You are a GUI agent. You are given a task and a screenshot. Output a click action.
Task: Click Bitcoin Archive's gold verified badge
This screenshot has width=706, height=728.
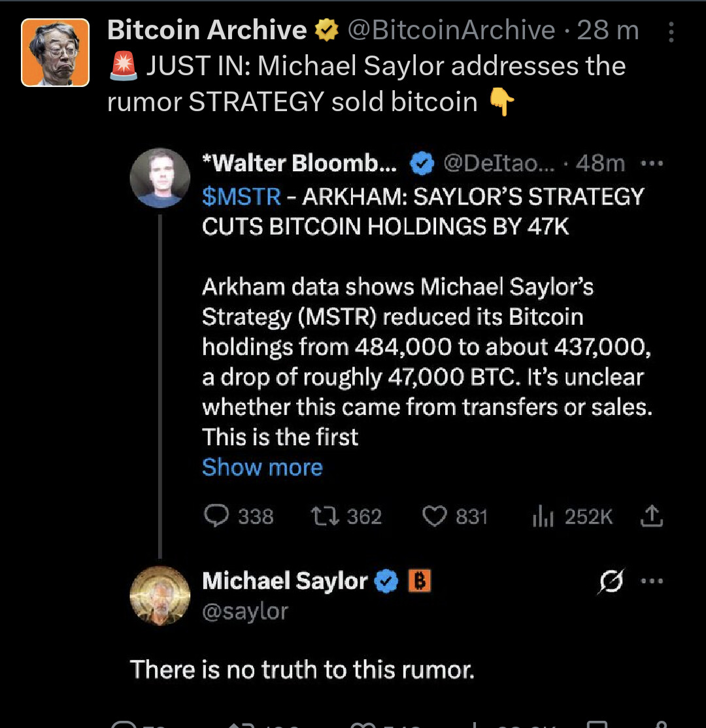coord(327,29)
